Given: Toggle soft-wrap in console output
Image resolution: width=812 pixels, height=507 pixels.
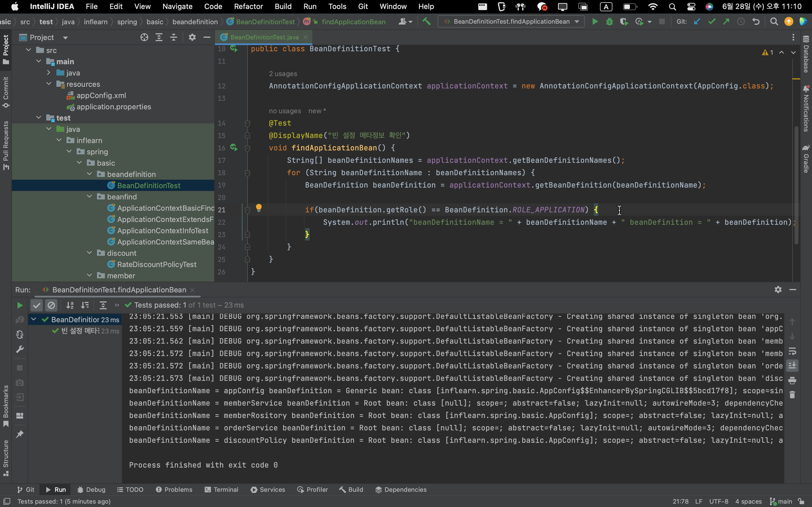Looking at the screenshot, I should [x=792, y=352].
